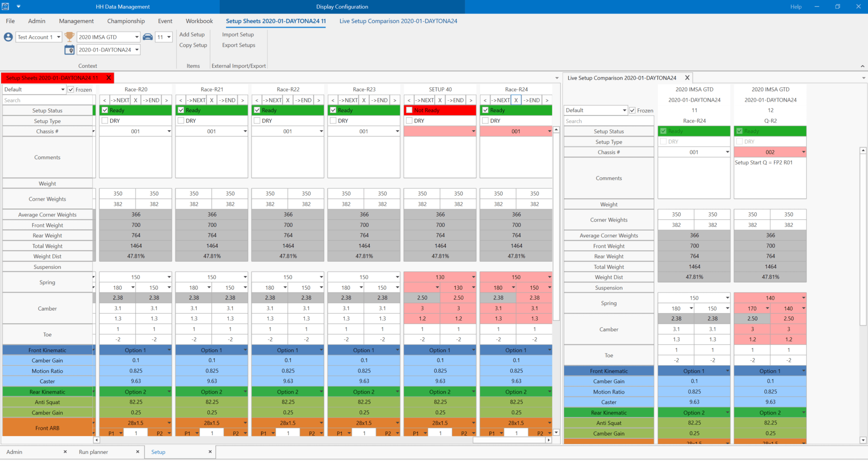The width and height of the screenshot is (868, 461).
Task: Close the red Setup Sheets document tab
Action: [x=108, y=78]
